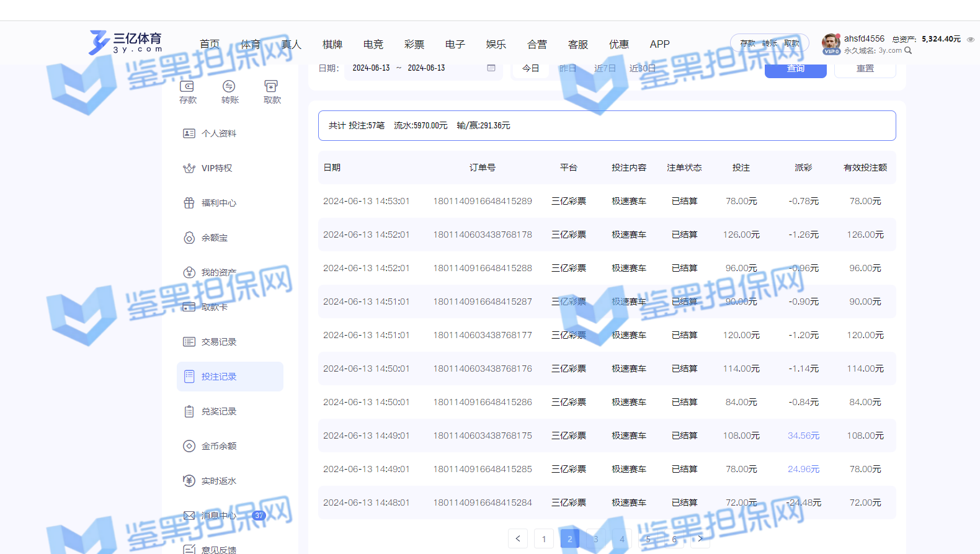Toggle total assets visibility eye icon
The width and height of the screenshot is (980, 554).
point(971,39)
